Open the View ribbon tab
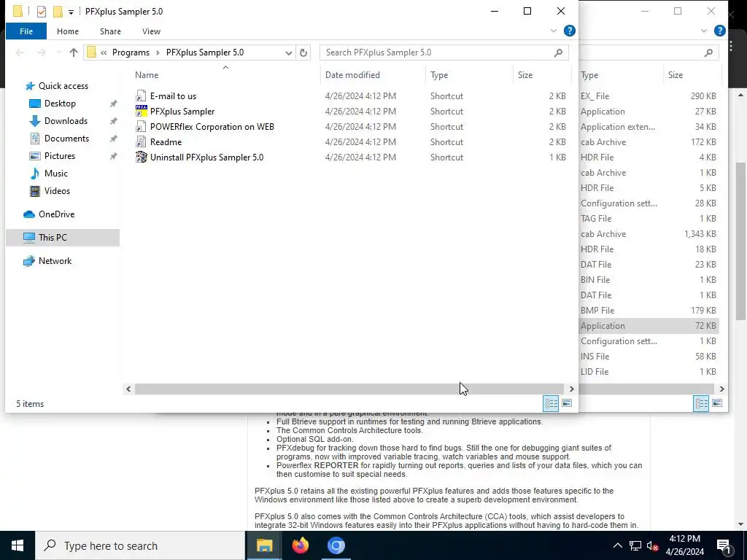The image size is (747, 560). pos(151,31)
